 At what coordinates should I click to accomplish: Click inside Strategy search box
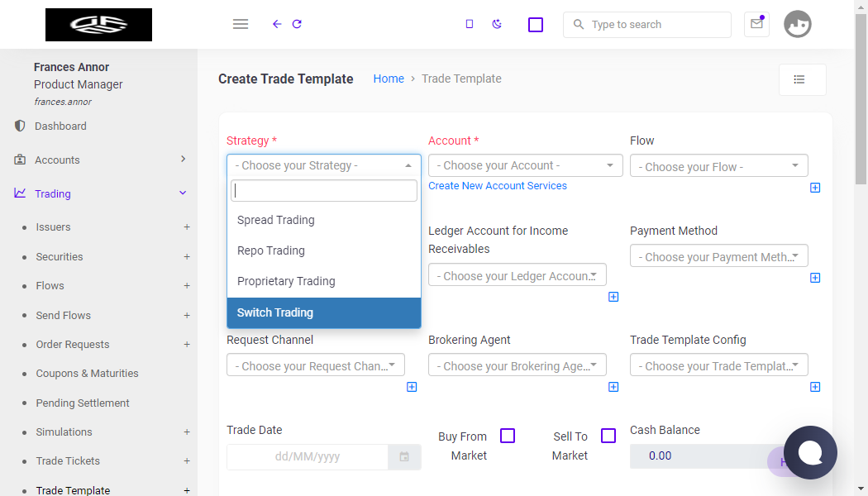click(324, 190)
